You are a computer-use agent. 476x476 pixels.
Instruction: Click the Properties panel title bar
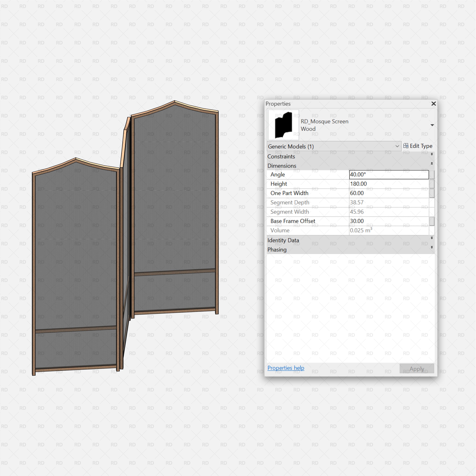click(320, 104)
